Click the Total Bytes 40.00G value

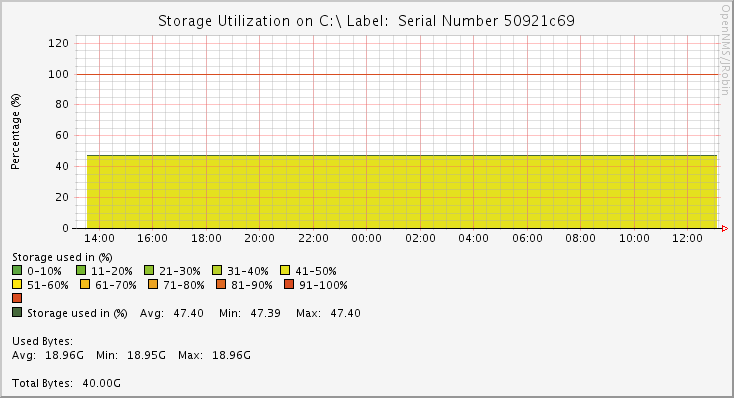pyautogui.click(x=102, y=383)
